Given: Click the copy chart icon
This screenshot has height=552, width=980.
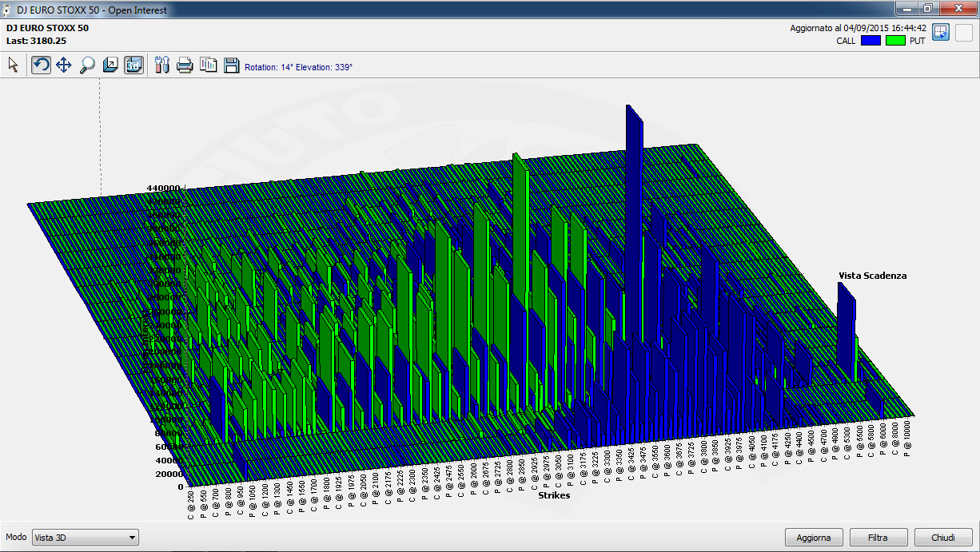Looking at the screenshot, I should [208, 66].
